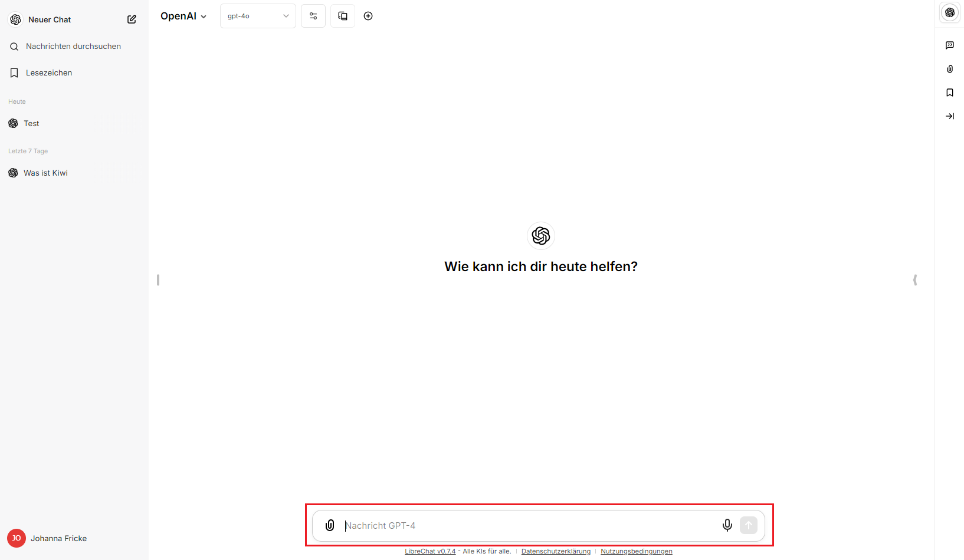Open the prompts quote-bubble icon in right panel
This screenshot has width=964, height=560.
tap(950, 45)
